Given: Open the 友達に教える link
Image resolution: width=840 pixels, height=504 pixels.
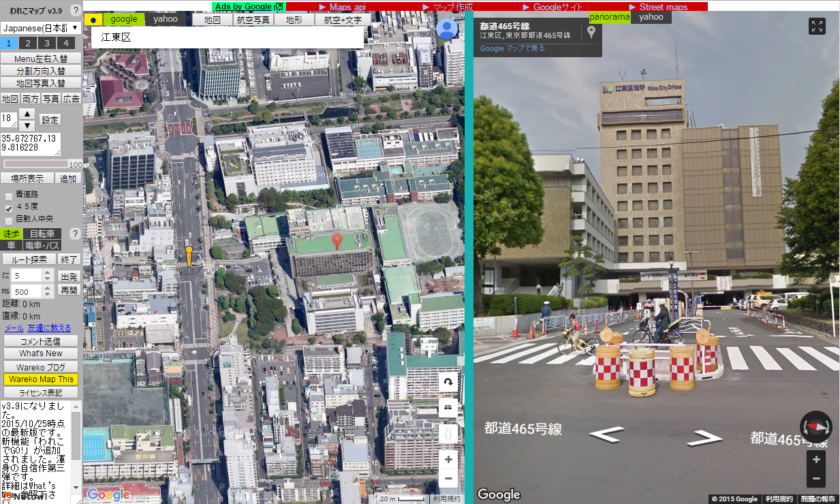Looking at the screenshot, I should [49, 328].
